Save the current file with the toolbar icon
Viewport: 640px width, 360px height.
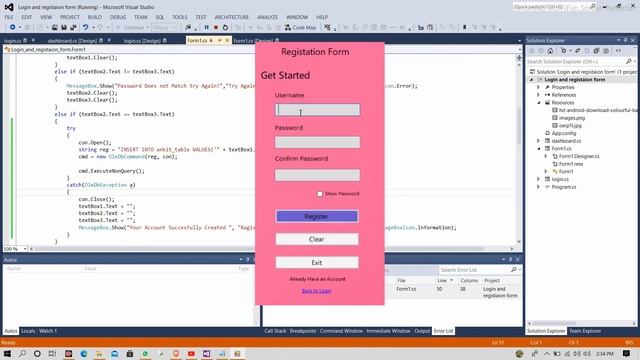(64, 27)
